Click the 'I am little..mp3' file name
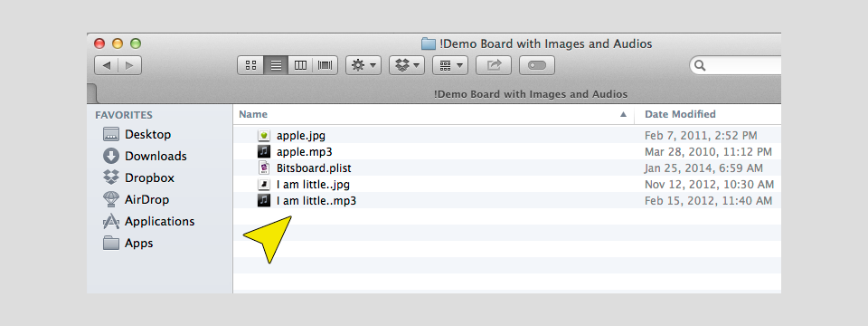Screen dimensions: 868x326 point(316,201)
